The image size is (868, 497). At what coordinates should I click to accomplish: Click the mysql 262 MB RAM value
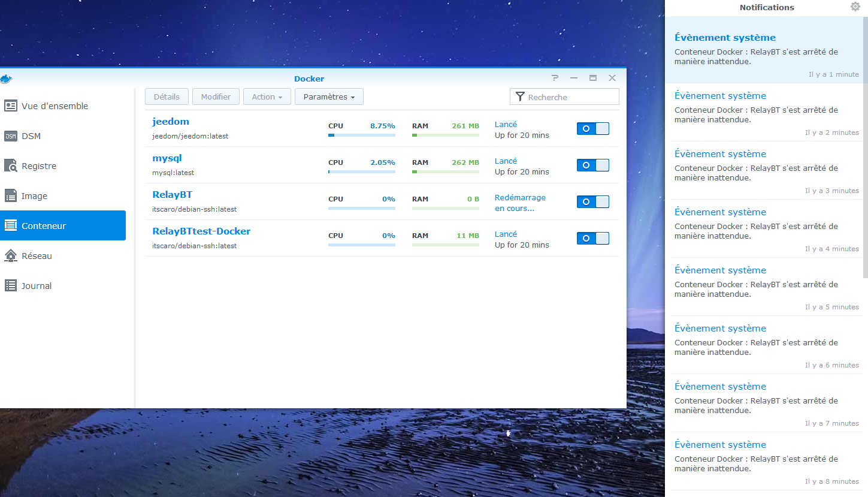pos(465,162)
